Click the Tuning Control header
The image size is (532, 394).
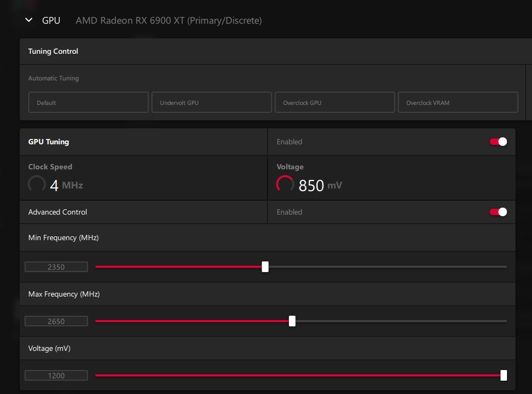53,52
